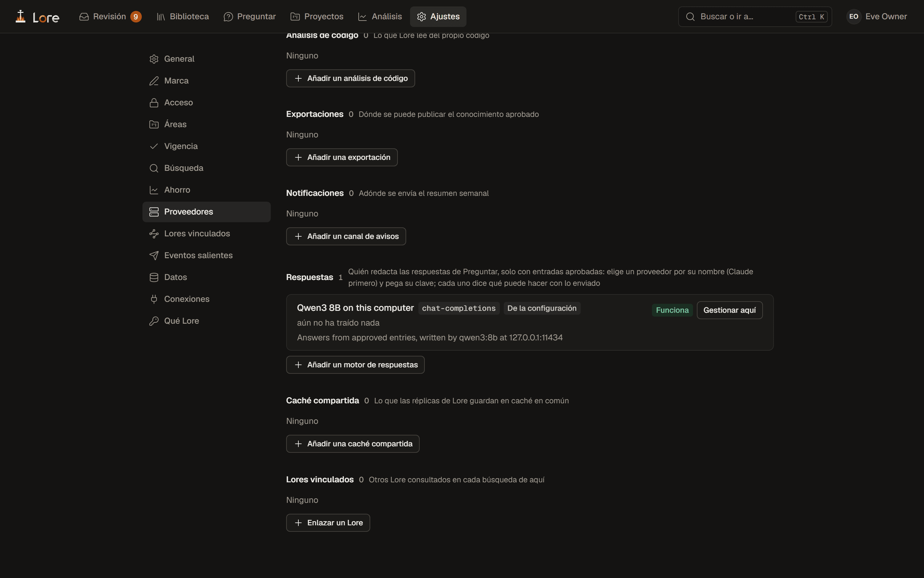Click the Ahorro chart icon
Viewport: 924px width, 578px height.
[154, 190]
